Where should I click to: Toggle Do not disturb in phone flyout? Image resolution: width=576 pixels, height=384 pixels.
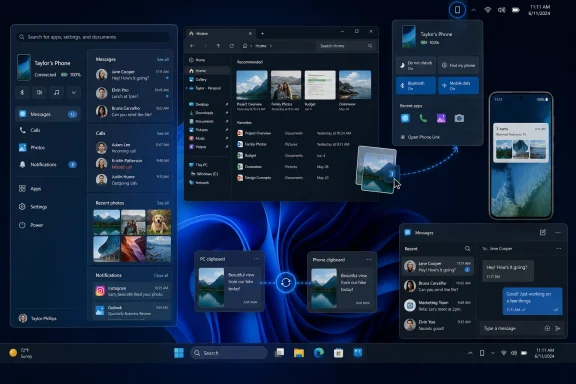[x=416, y=65]
